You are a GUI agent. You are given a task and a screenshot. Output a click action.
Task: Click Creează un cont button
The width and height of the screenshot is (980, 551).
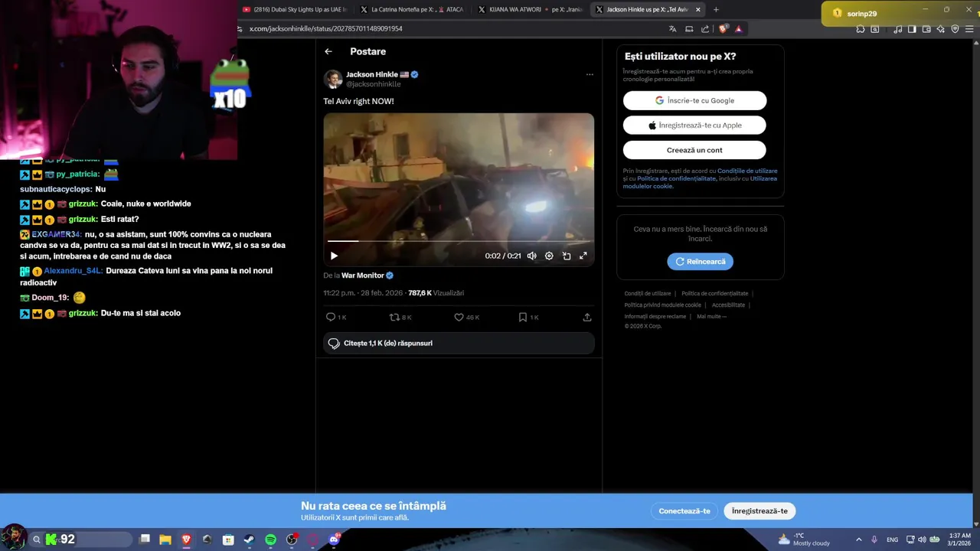694,150
